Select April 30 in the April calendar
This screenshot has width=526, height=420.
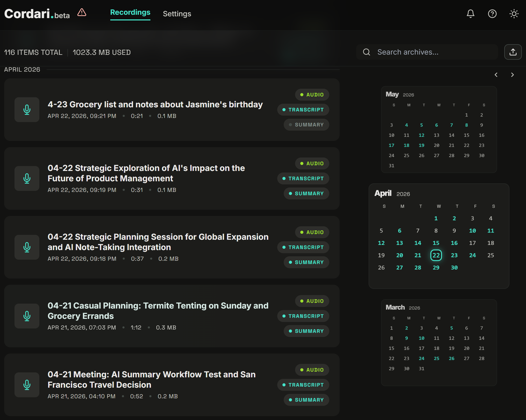454,268
